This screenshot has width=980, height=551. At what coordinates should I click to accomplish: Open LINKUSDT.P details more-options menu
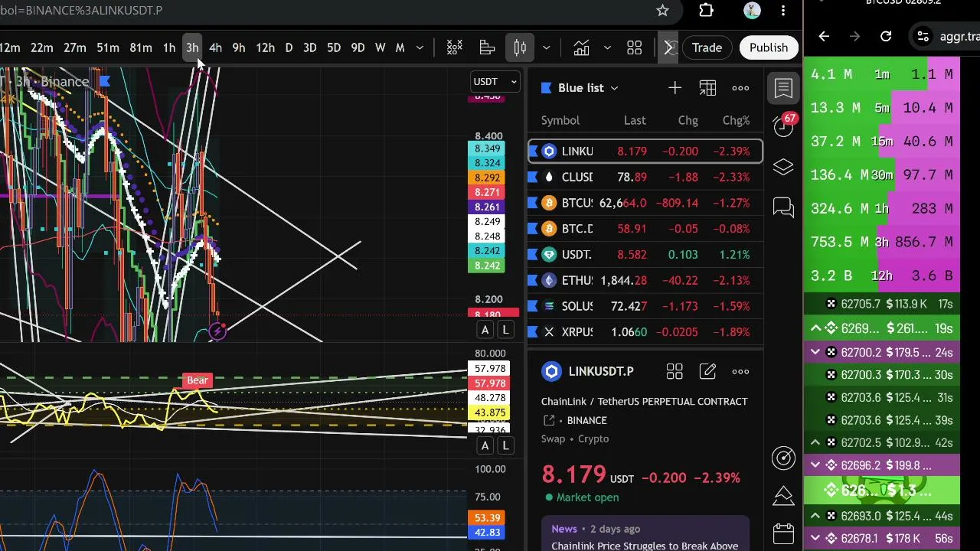740,372
